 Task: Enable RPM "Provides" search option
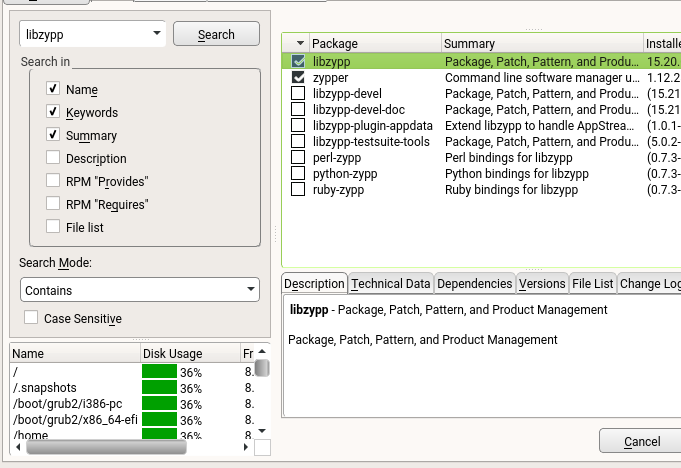(x=53, y=181)
